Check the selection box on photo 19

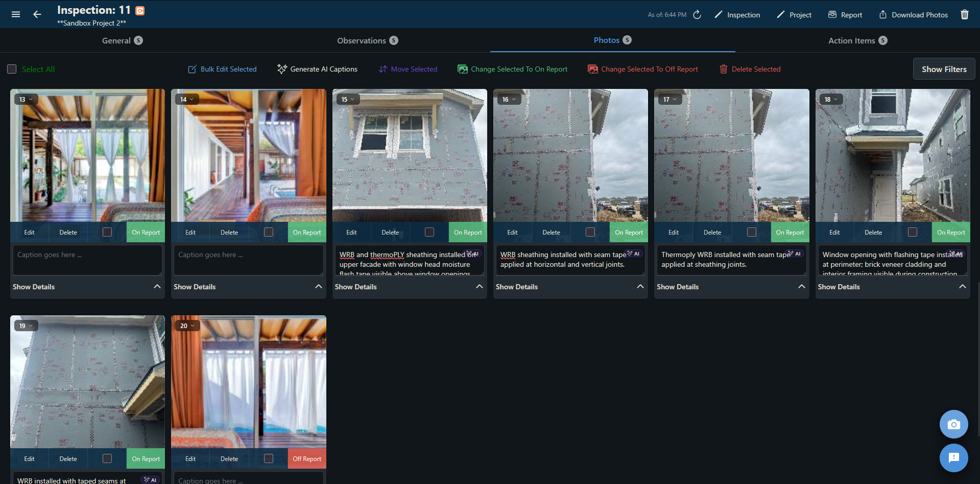107,458
